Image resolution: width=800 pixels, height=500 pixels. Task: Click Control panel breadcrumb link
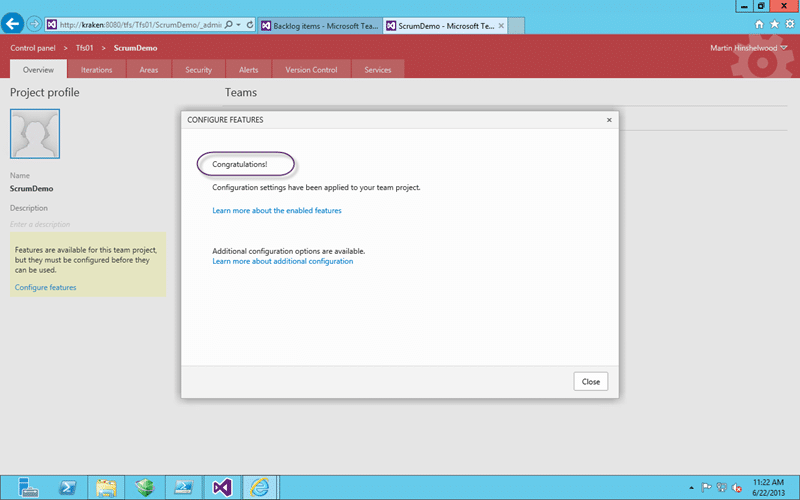[33, 48]
